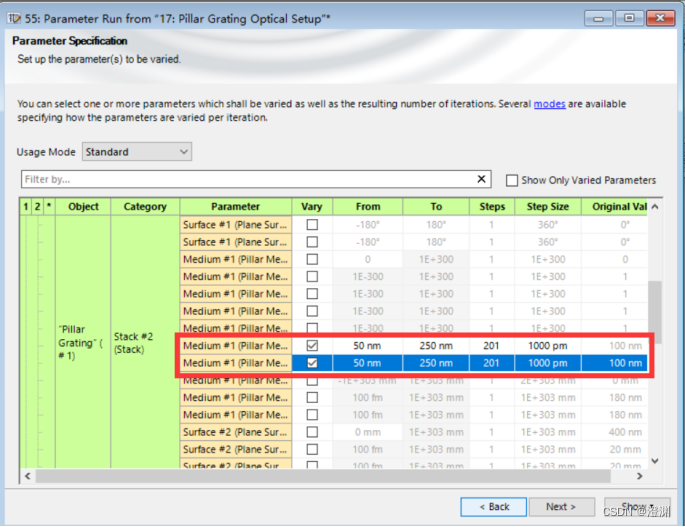685x527 pixels.
Task: Click the left arrow of horizontal scrollbar
Action: [x=28, y=476]
